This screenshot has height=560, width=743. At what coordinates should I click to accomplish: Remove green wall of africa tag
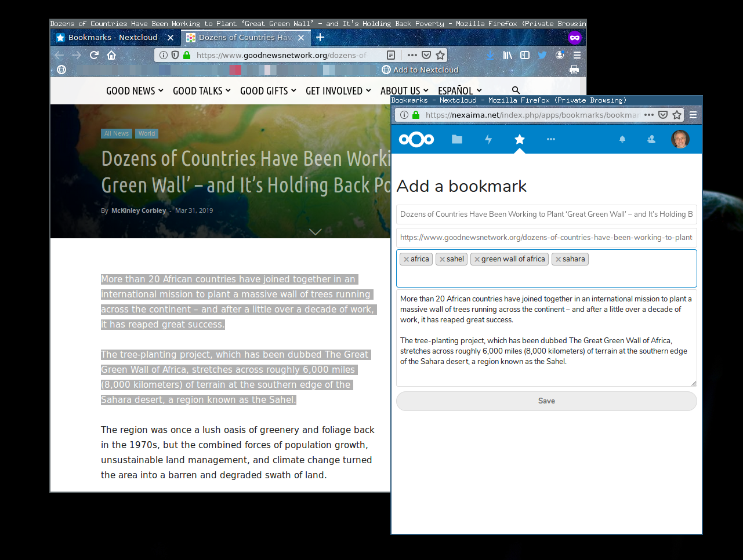pyautogui.click(x=477, y=259)
